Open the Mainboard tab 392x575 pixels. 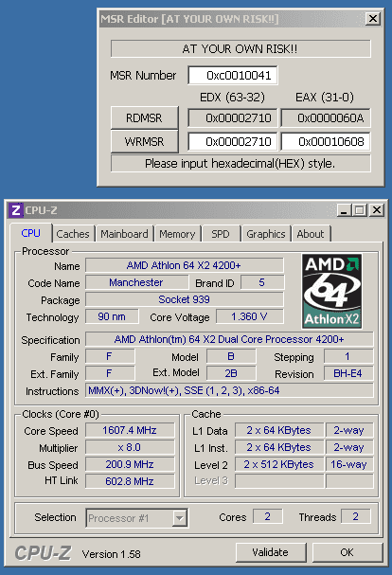click(124, 234)
